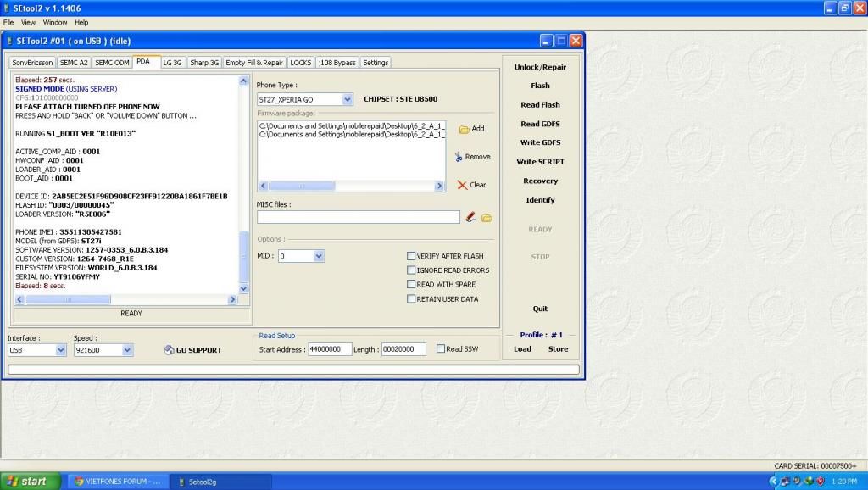Open the File menu

pos(8,23)
